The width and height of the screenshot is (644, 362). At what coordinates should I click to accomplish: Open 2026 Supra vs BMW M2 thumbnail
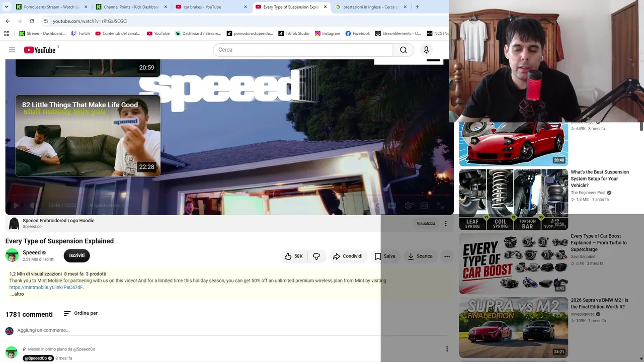pyautogui.click(x=513, y=327)
